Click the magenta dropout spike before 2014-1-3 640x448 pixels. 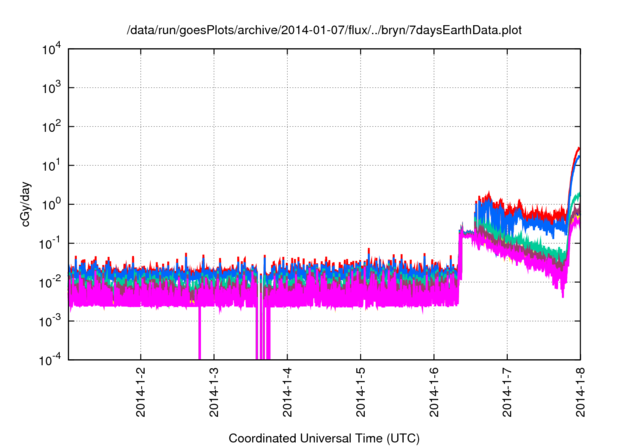click(200, 333)
